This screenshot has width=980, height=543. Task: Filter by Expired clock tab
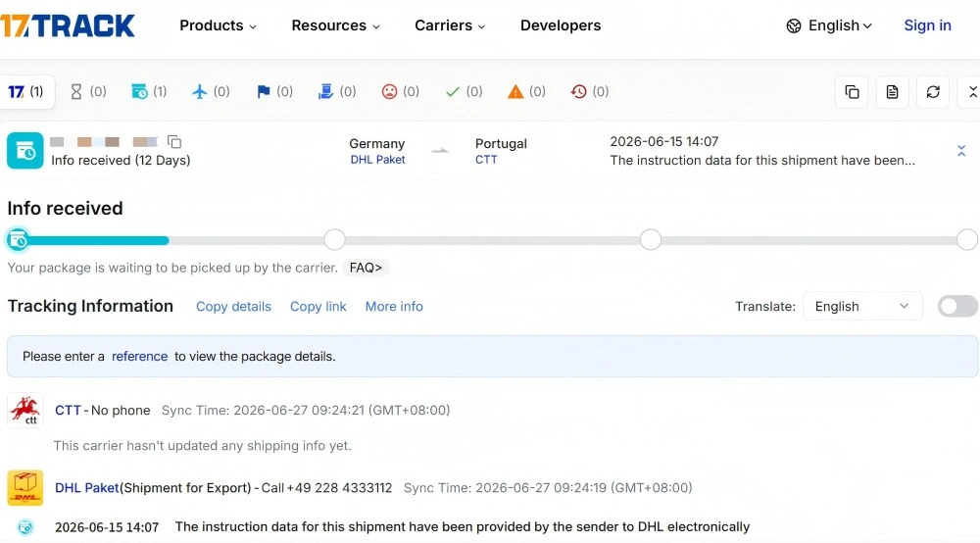(x=590, y=92)
